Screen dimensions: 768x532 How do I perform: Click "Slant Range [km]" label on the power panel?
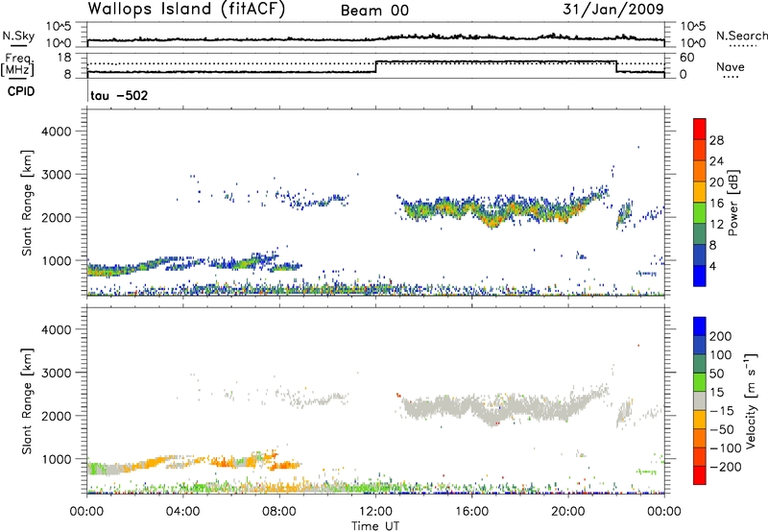click(x=27, y=203)
